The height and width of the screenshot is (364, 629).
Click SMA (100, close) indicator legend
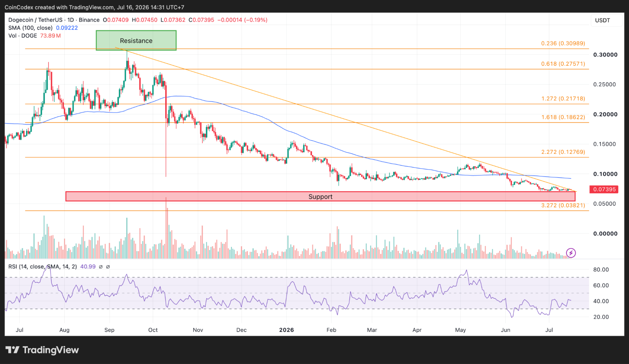coord(30,28)
